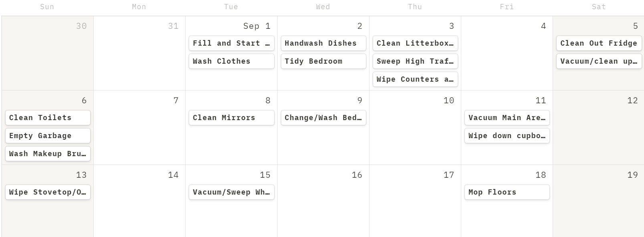This screenshot has height=237, width=644.
Task: Open the Handwash Dishes entry
Action: [323, 43]
